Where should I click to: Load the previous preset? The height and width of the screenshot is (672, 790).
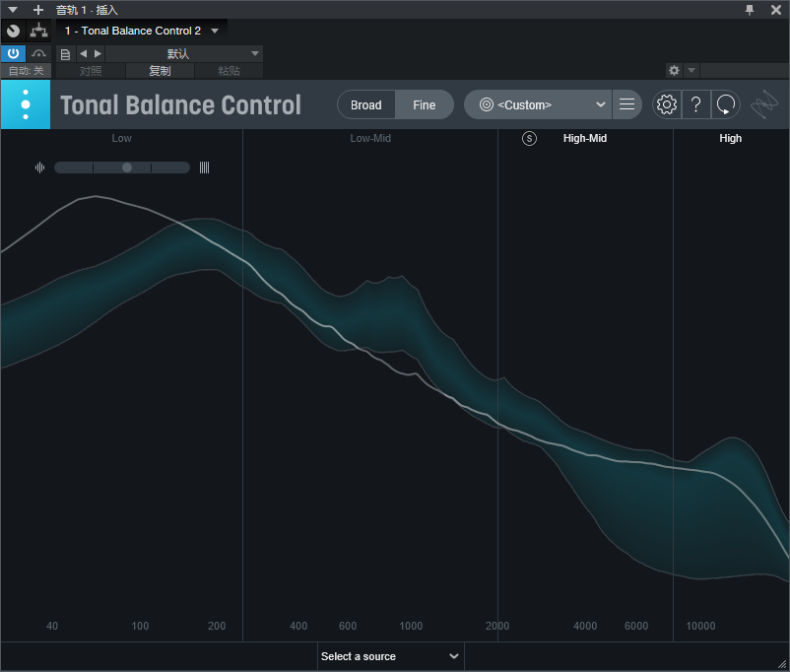point(83,53)
